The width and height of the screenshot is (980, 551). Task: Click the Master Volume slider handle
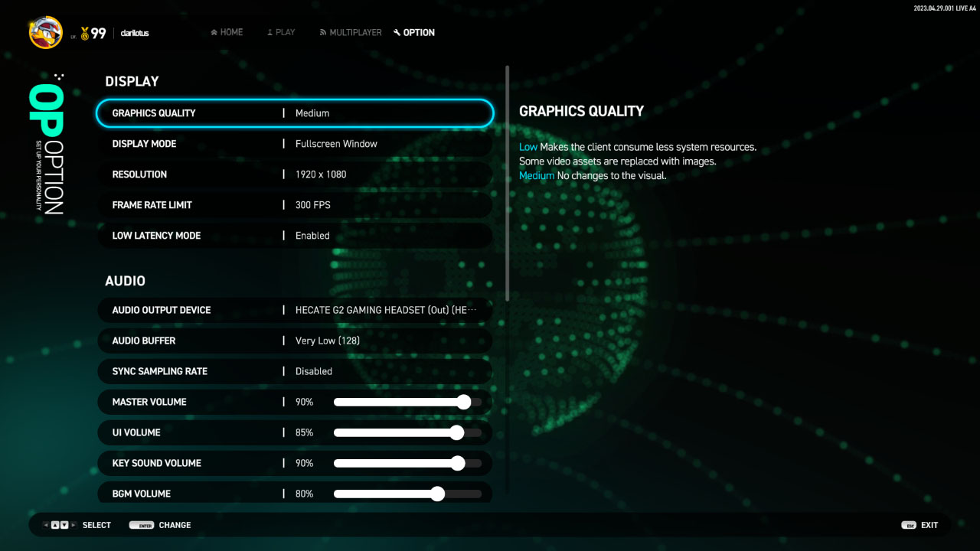coord(463,402)
